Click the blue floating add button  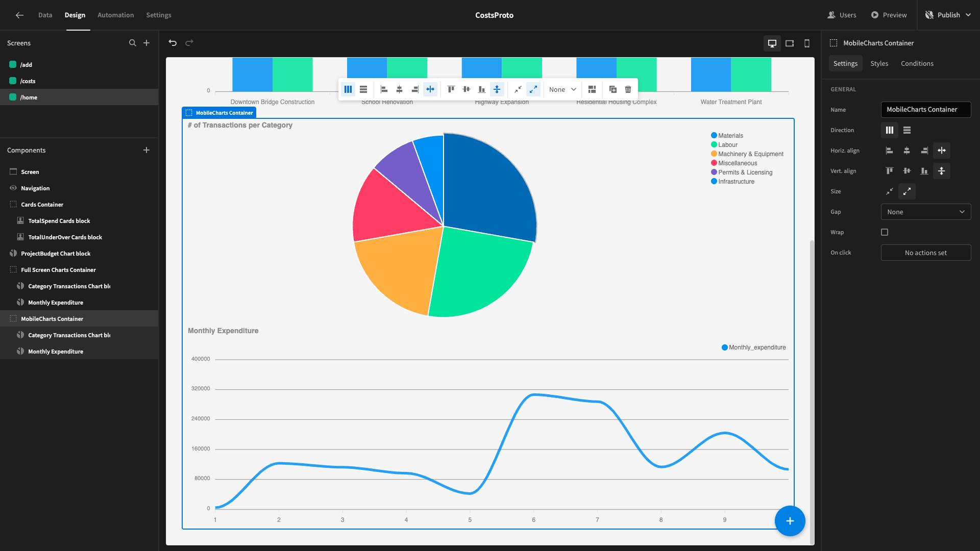pyautogui.click(x=790, y=521)
